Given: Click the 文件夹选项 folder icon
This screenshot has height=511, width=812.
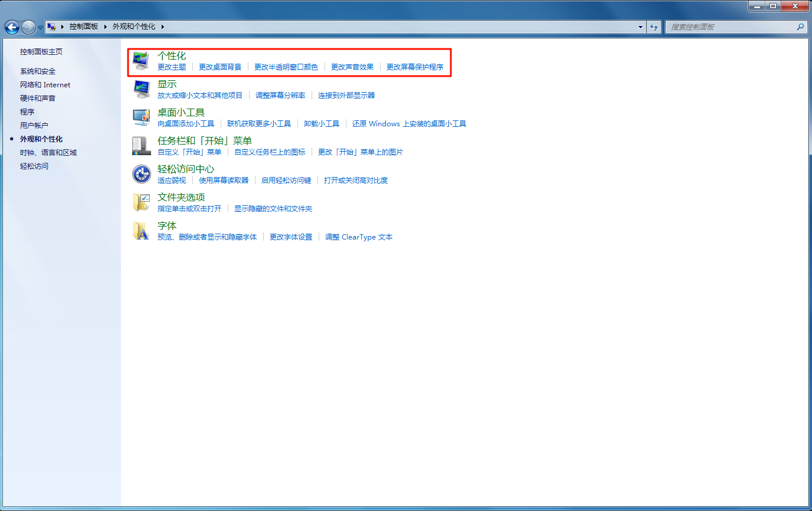Looking at the screenshot, I should pyautogui.click(x=141, y=202).
